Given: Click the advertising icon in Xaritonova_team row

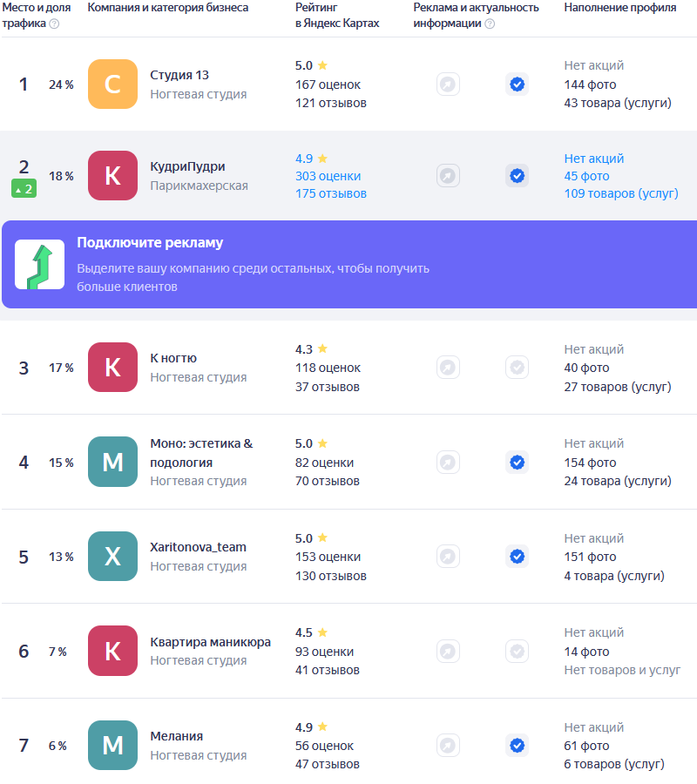Looking at the screenshot, I should pos(448,557).
